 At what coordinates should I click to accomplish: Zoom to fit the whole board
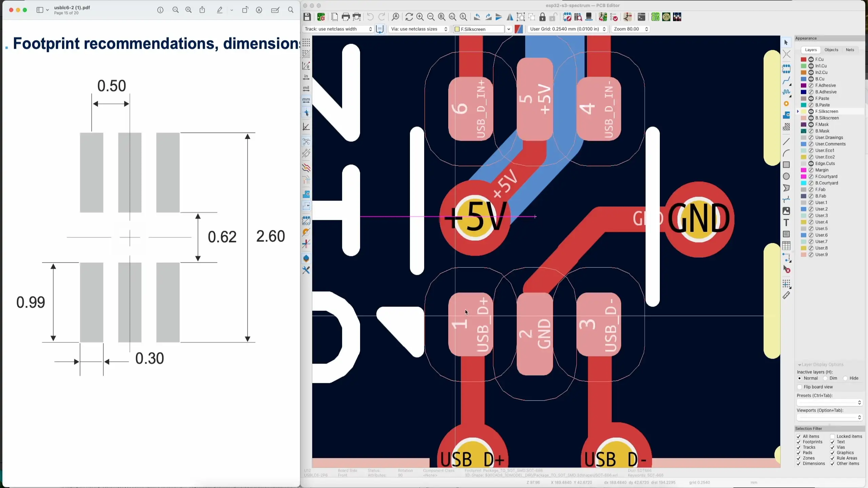coord(442,17)
